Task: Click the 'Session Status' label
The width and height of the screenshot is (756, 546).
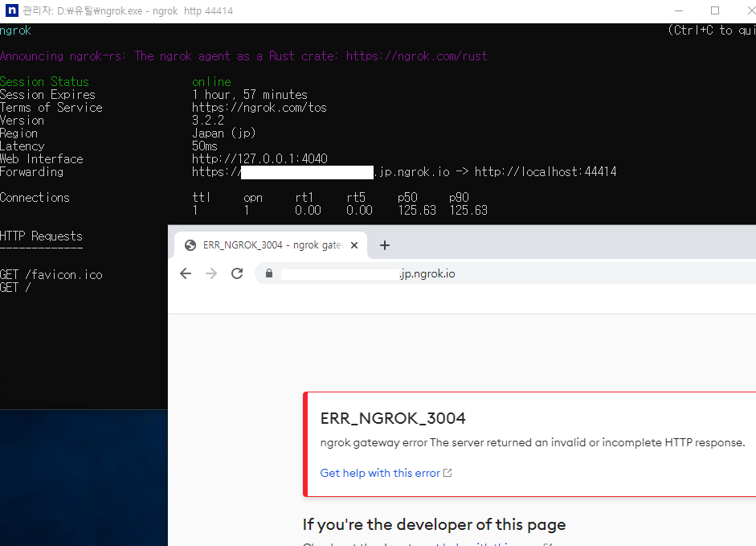Action: (x=44, y=81)
